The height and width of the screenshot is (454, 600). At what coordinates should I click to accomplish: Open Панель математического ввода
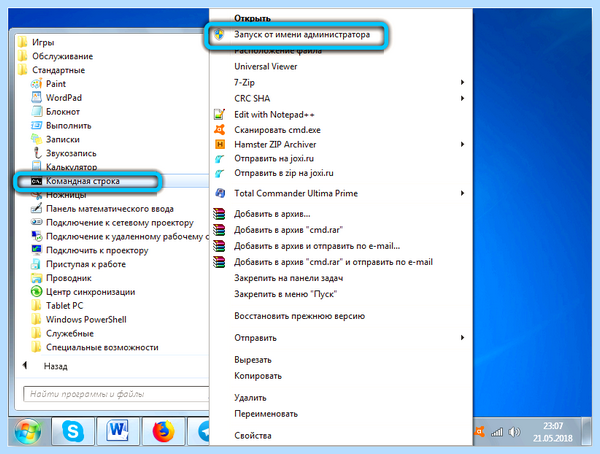(x=102, y=209)
